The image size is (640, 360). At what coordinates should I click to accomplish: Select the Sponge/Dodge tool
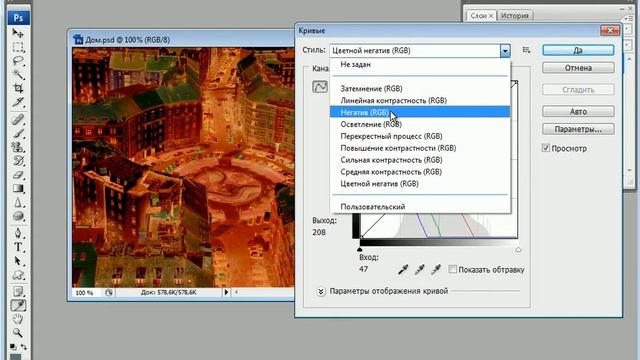18,216
